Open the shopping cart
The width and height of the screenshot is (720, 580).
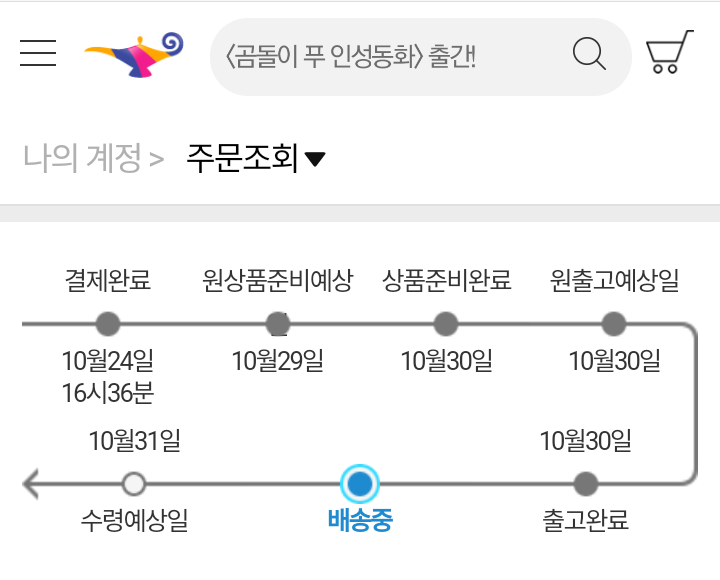(669, 52)
